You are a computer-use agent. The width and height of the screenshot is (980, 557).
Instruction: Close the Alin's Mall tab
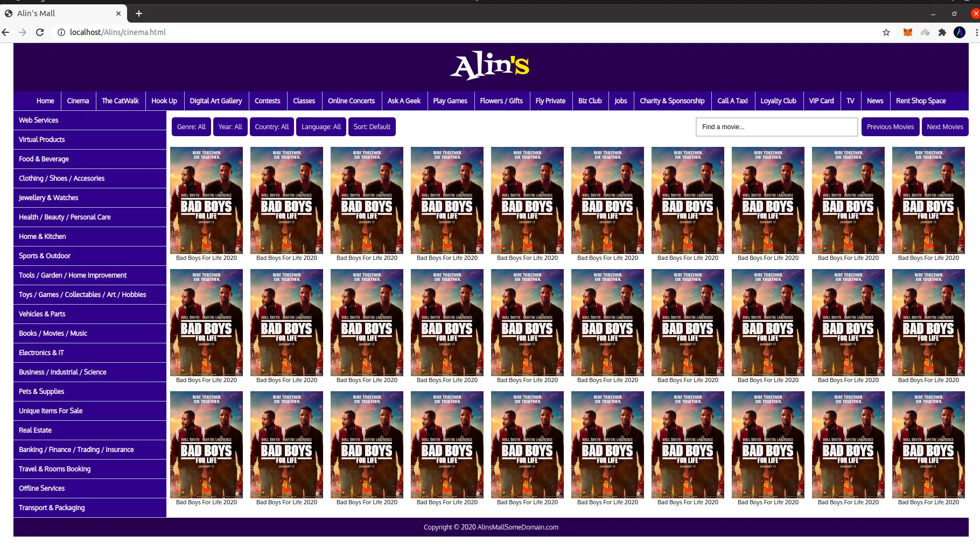coord(118,13)
